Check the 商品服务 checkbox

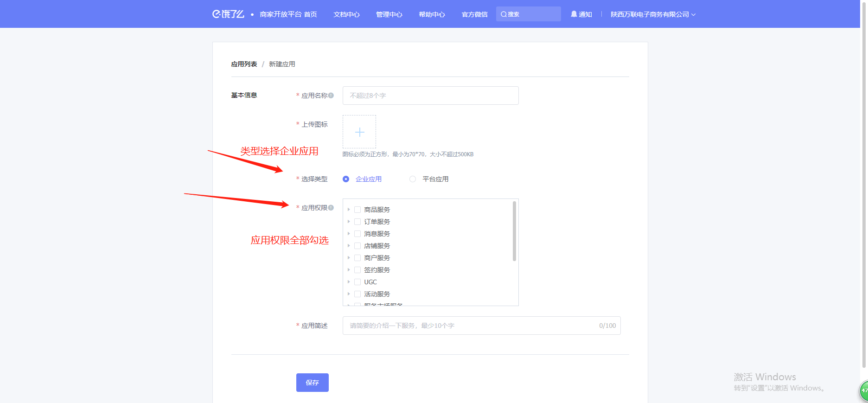point(357,210)
